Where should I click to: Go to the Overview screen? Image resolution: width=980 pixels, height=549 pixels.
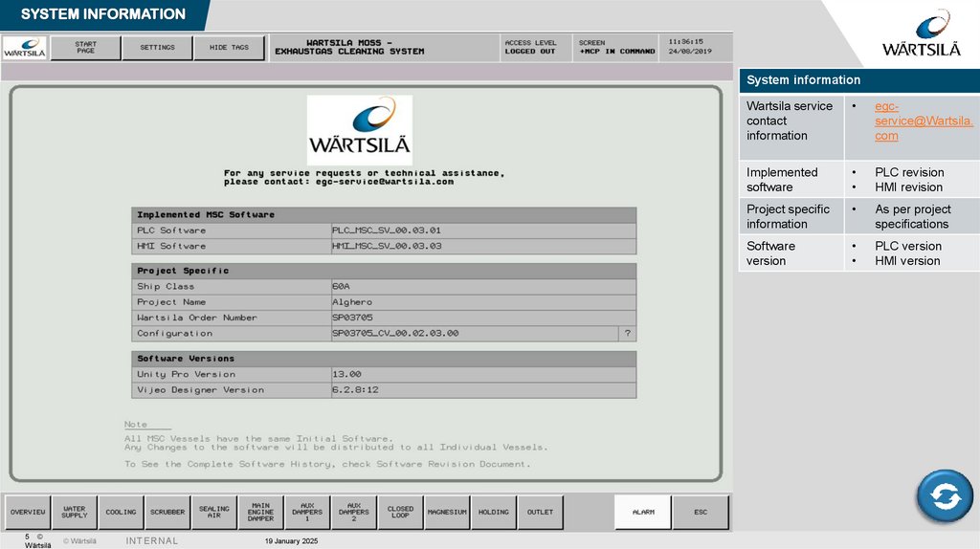pyautogui.click(x=28, y=512)
